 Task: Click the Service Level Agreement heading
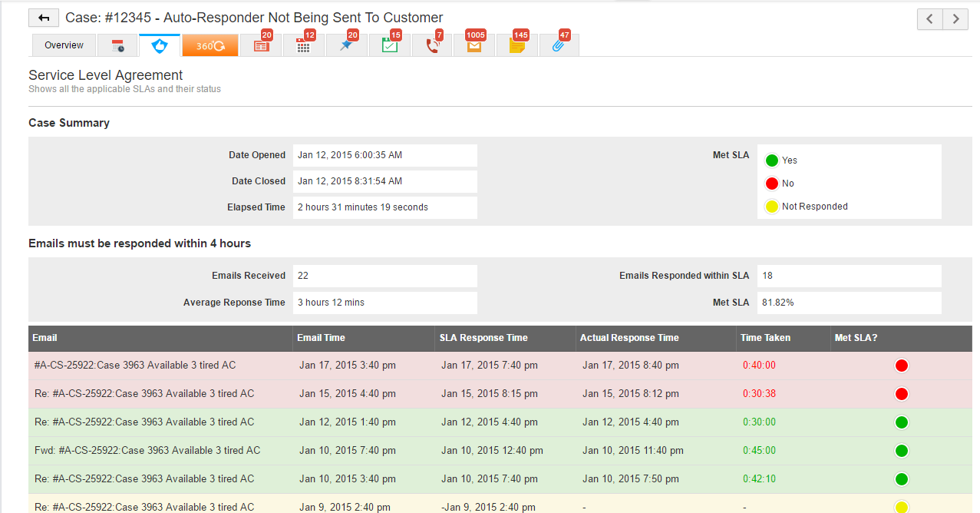[x=105, y=75]
